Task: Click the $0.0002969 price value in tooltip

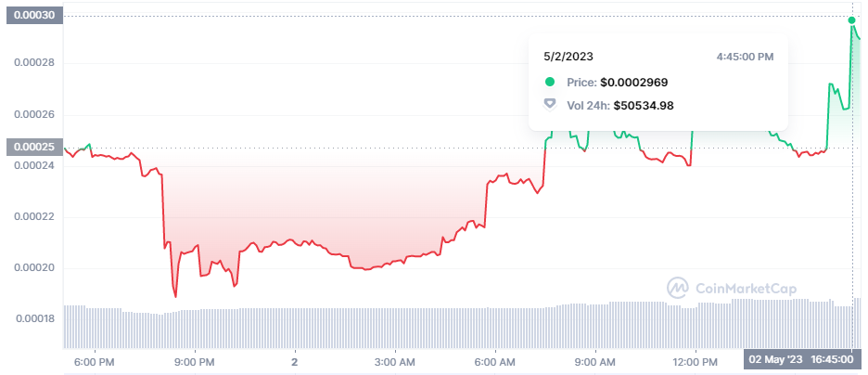Action: pyautogui.click(x=633, y=83)
